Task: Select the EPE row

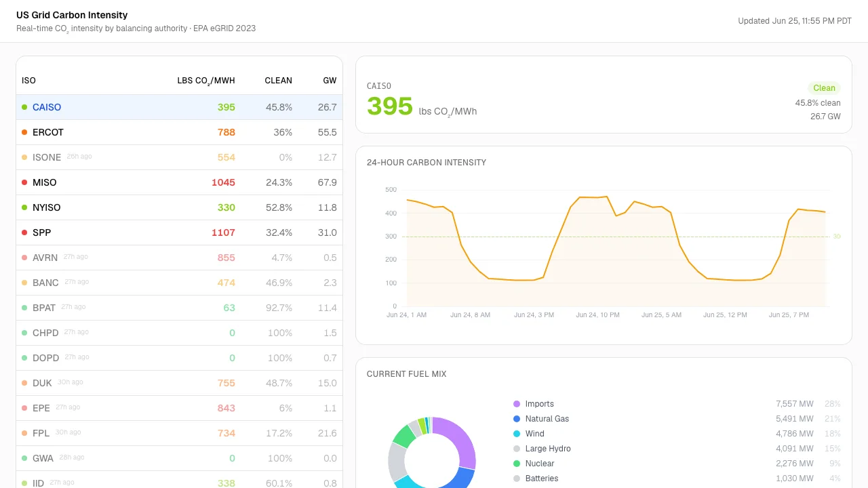Action: click(x=179, y=408)
